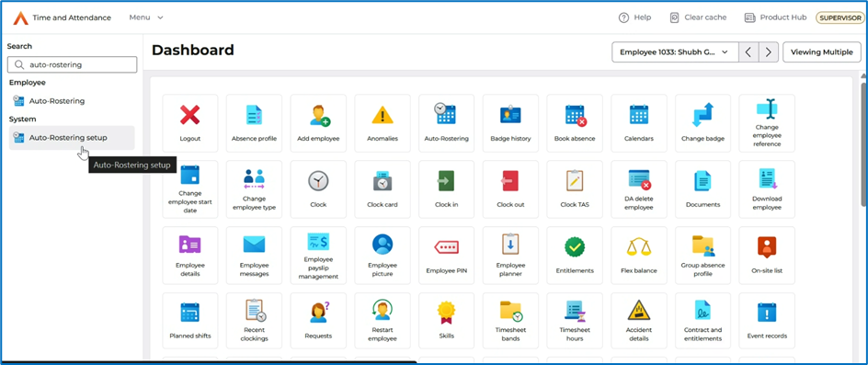Open the Book absence tile
Viewport: 868px width, 365px height.
coord(575,123)
